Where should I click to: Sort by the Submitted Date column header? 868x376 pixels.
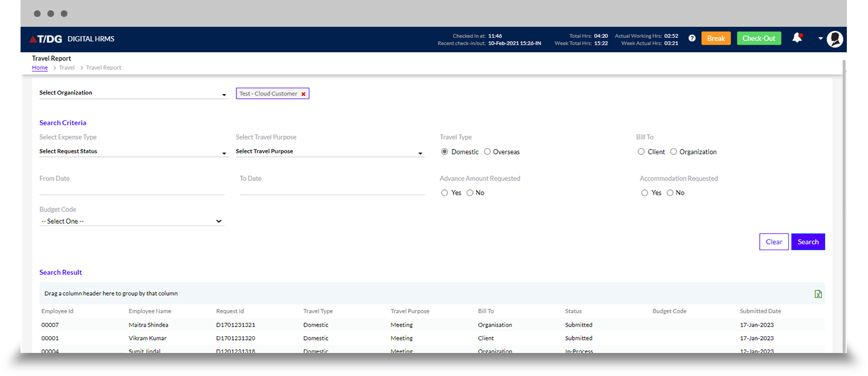(x=760, y=311)
